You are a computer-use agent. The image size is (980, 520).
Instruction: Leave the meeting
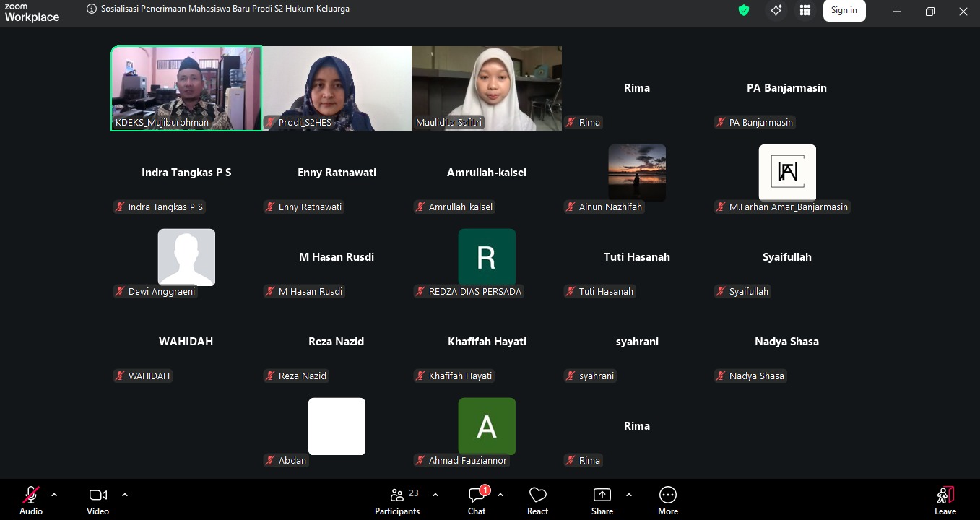(x=945, y=500)
